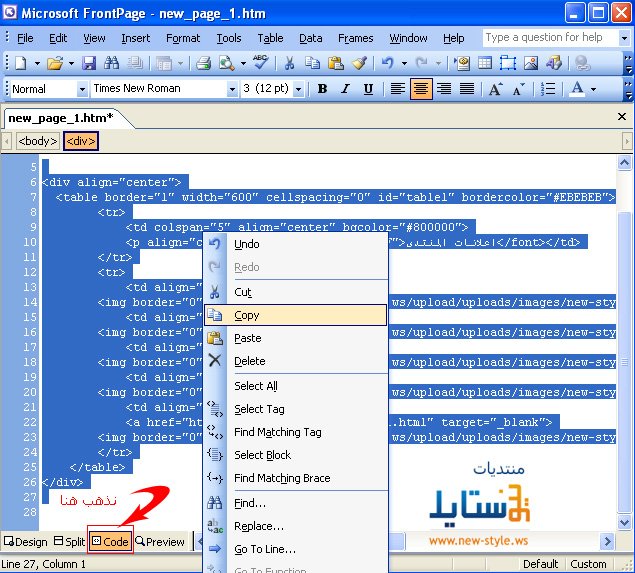Toggle Underline formatting

point(368,89)
